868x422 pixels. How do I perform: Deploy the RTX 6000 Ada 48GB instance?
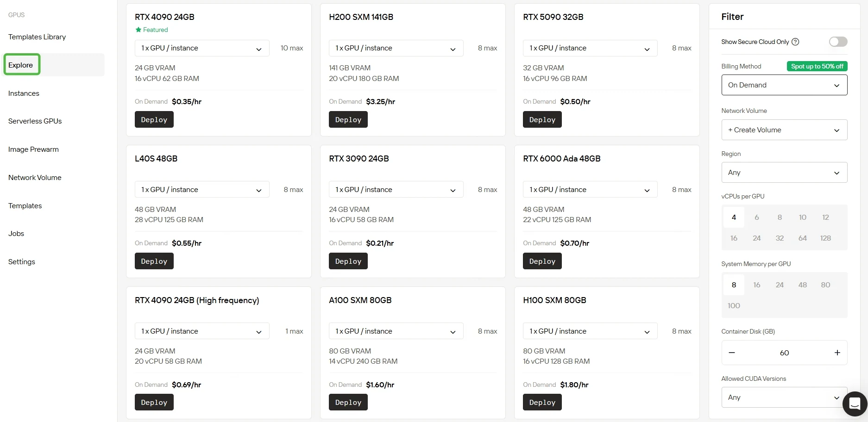point(542,261)
